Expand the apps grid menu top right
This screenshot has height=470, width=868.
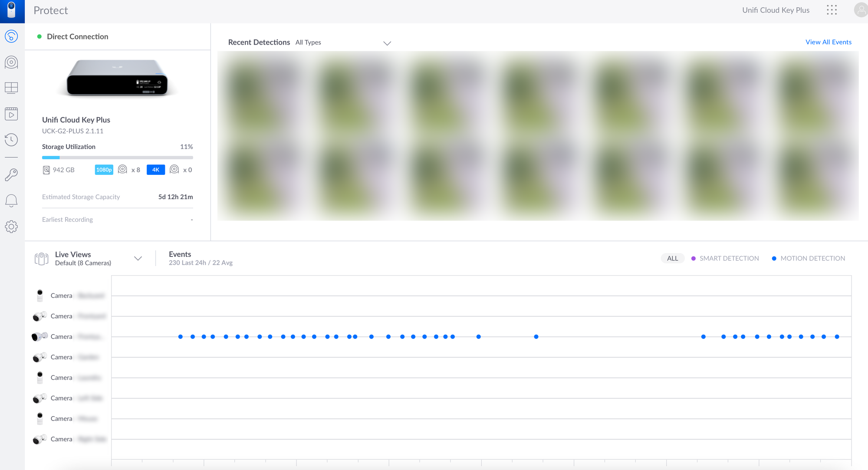coord(832,9)
